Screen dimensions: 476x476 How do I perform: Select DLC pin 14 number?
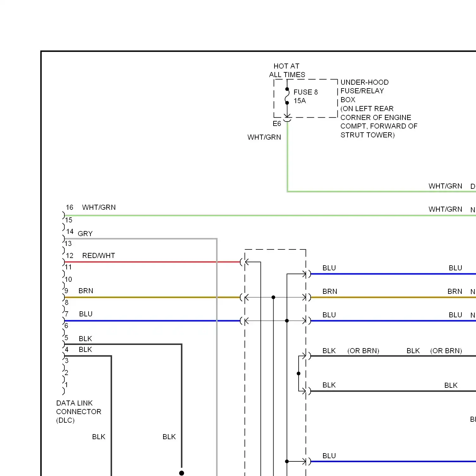click(70, 232)
